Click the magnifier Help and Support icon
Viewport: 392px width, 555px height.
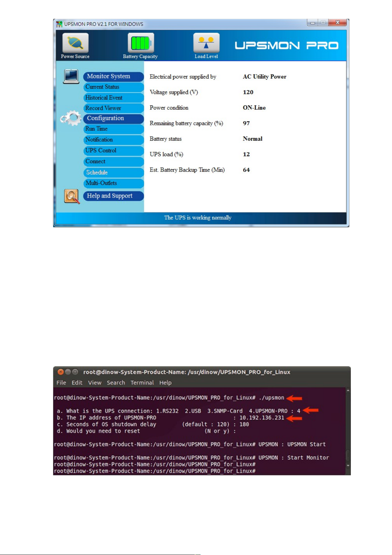pyautogui.click(x=72, y=196)
